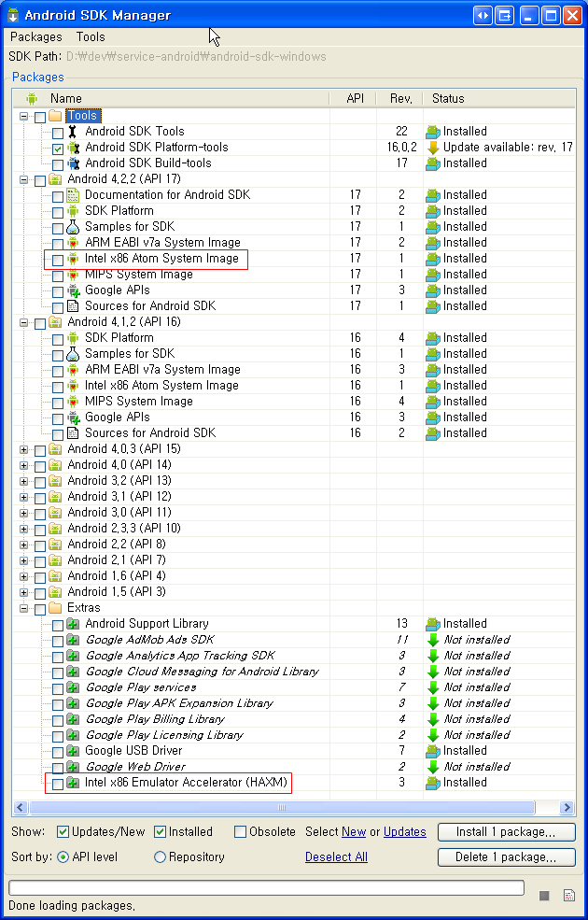Click the API 16 Google APIs icon
Image resolution: width=588 pixels, height=920 pixels.
tap(73, 418)
